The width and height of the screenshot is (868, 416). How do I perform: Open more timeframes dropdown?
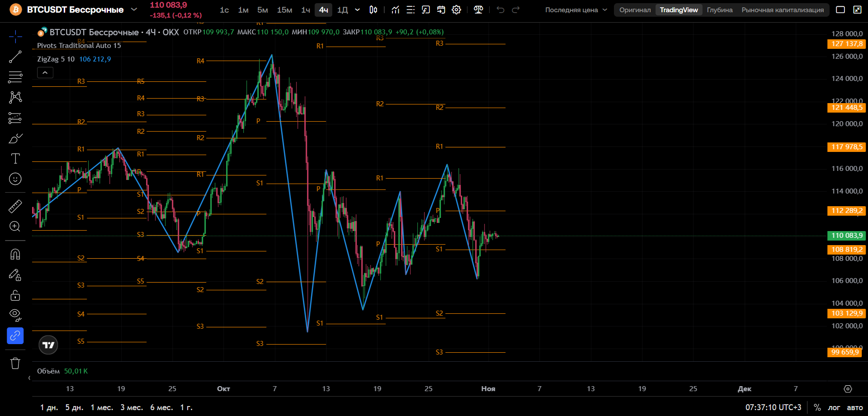pos(357,9)
